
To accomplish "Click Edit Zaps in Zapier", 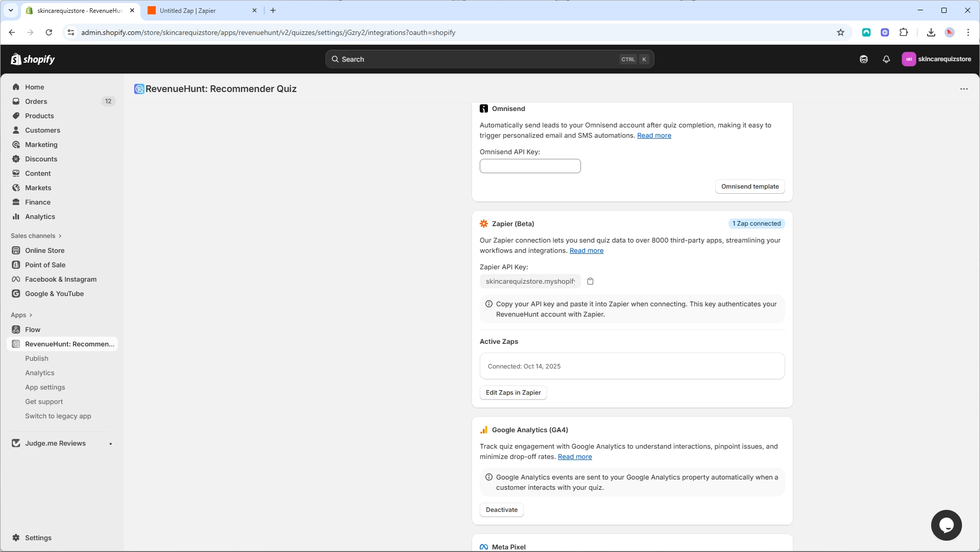I will [x=513, y=392].
